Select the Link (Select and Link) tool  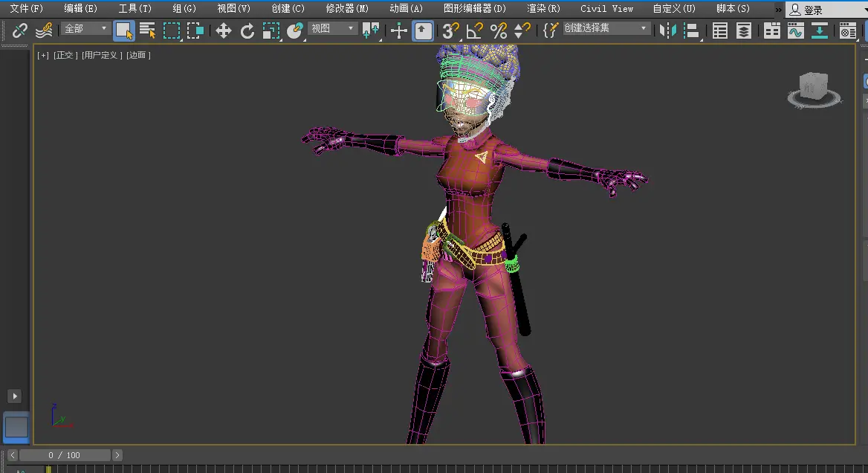20,30
